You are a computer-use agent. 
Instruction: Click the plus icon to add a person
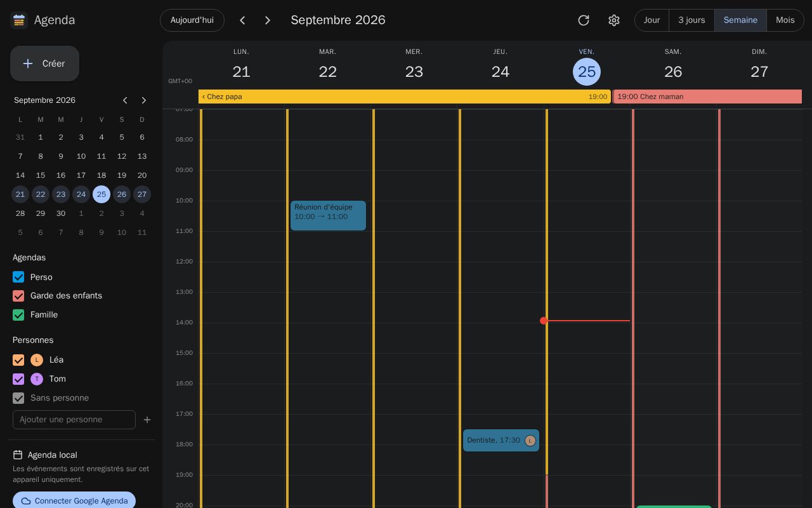[x=147, y=420]
